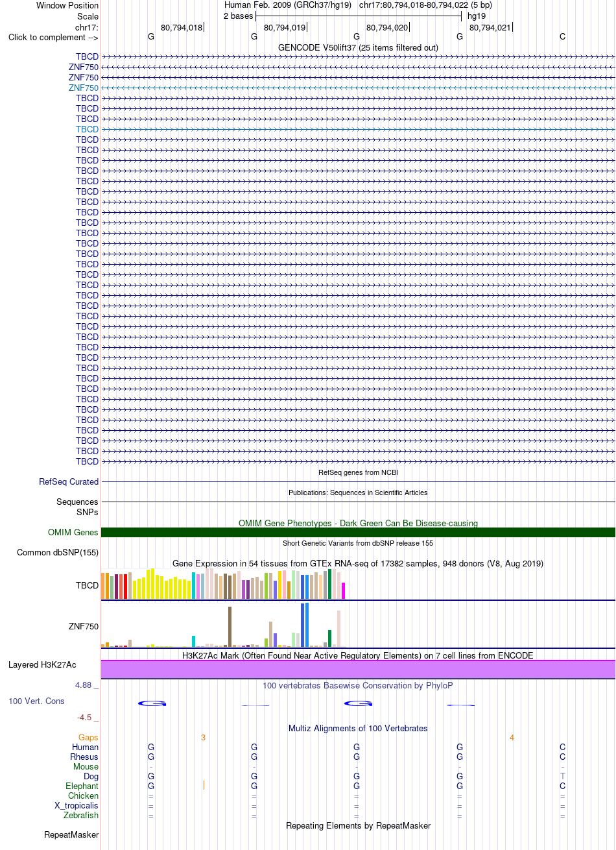Open Short Genetic Variants from dbSNP title
The width and height of the screenshot is (616, 850).
click(358, 543)
